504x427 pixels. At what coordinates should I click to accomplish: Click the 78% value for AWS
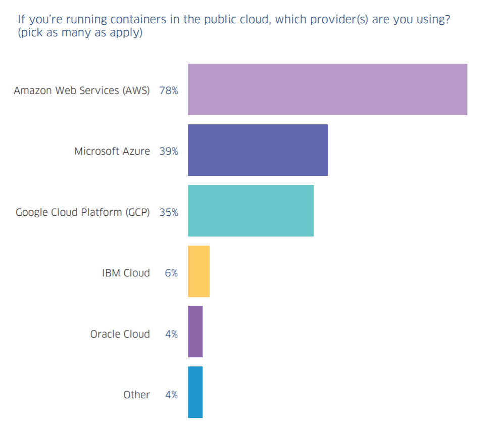tap(169, 91)
